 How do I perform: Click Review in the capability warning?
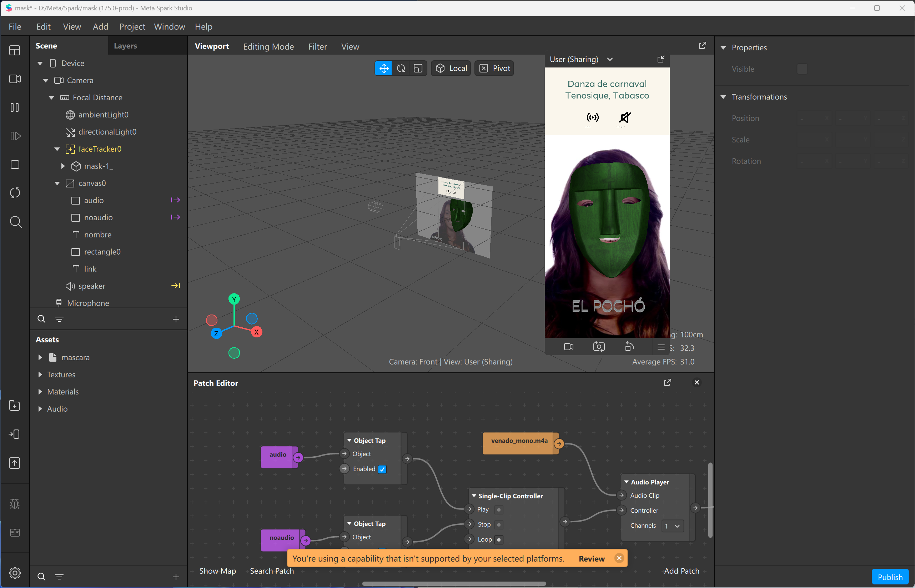[591, 559]
